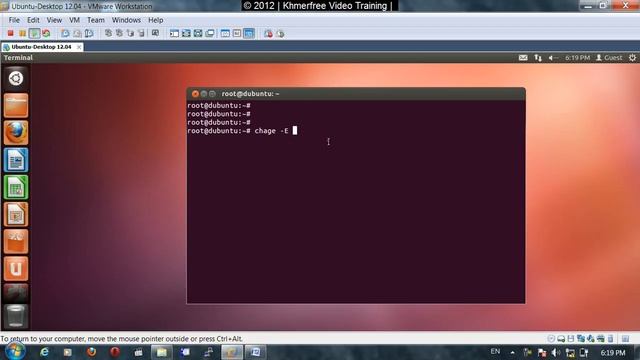Open the Manage Snapshots toolbar icon
The image size is (640, 360).
(89, 33)
